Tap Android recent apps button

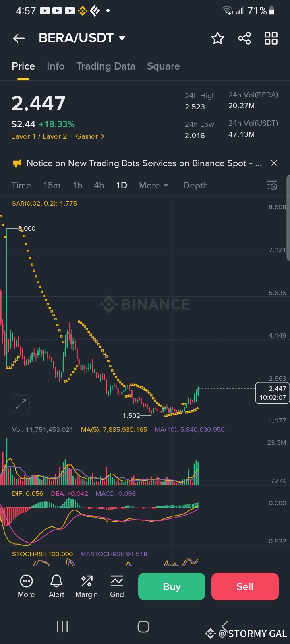click(62, 627)
